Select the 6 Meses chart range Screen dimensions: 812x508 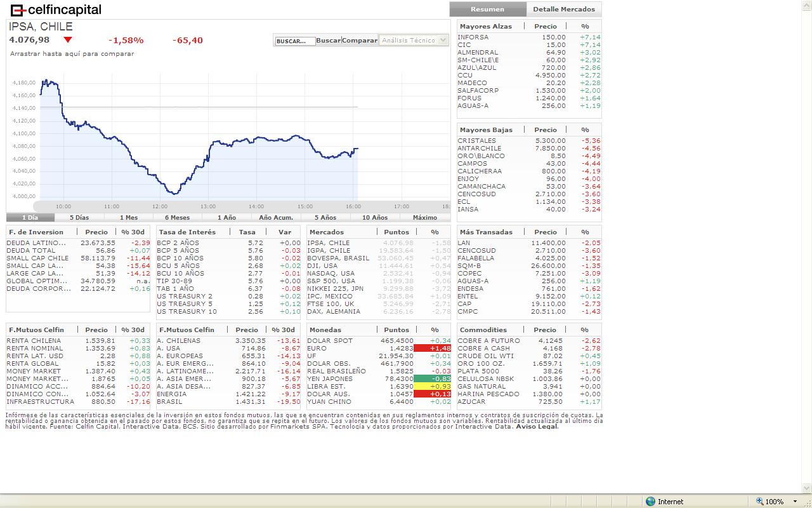(178, 217)
